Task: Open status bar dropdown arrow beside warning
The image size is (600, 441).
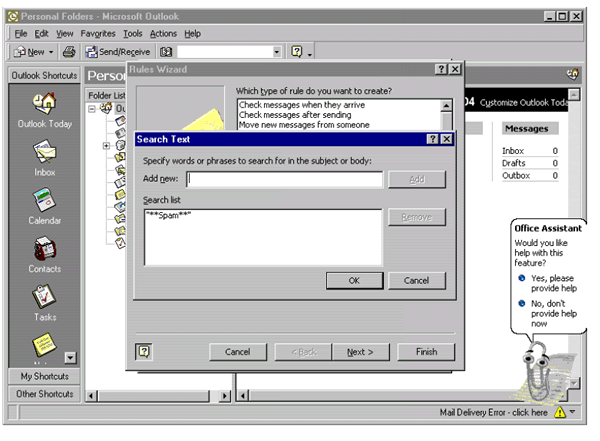Action: [x=572, y=412]
